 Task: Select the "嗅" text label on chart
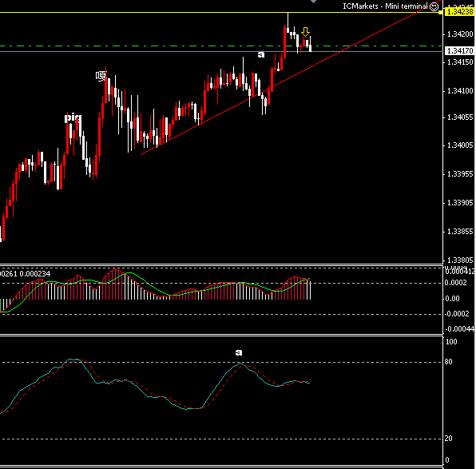101,76
